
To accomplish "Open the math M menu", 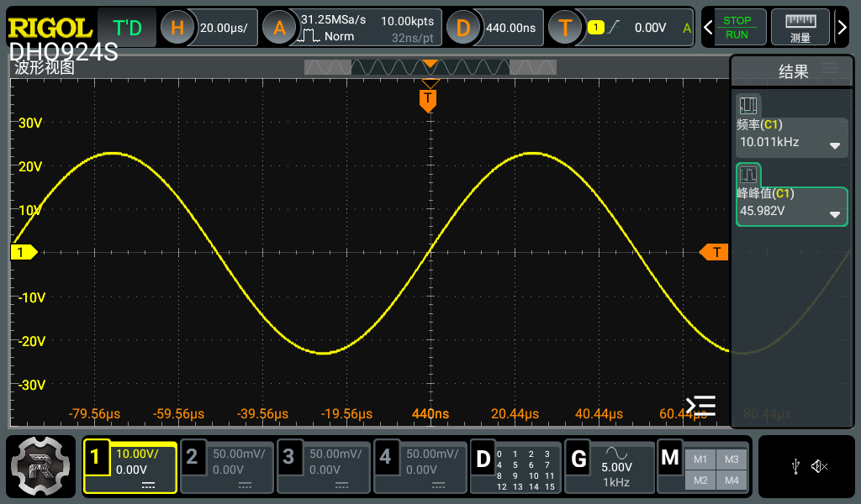I will (670, 458).
